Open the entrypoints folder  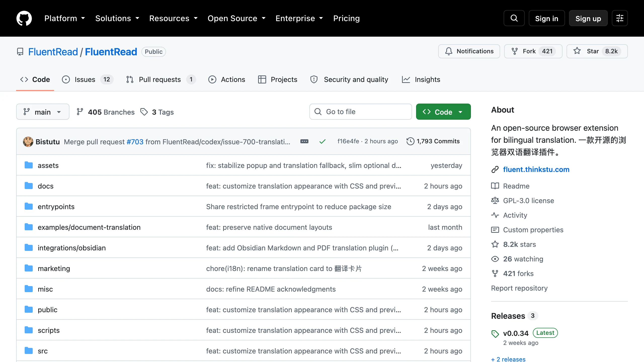click(56, 207)
